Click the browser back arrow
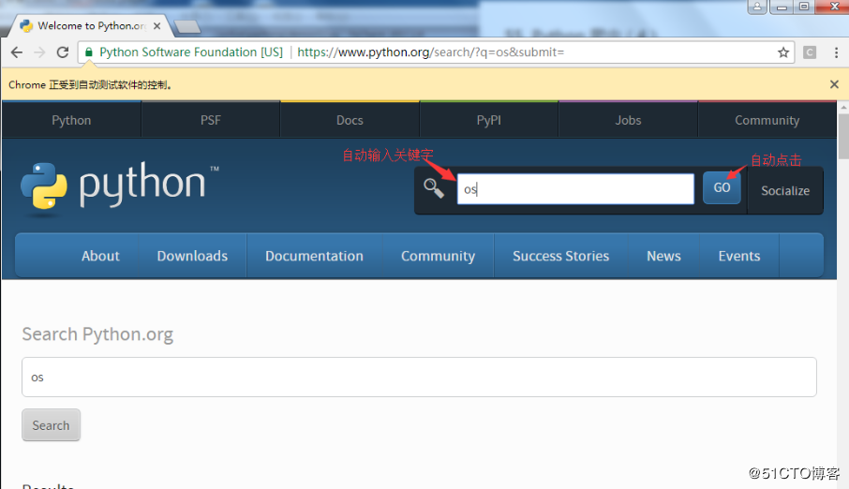The width and height of the screenshot is (849, 489). [x=16, y=52]
